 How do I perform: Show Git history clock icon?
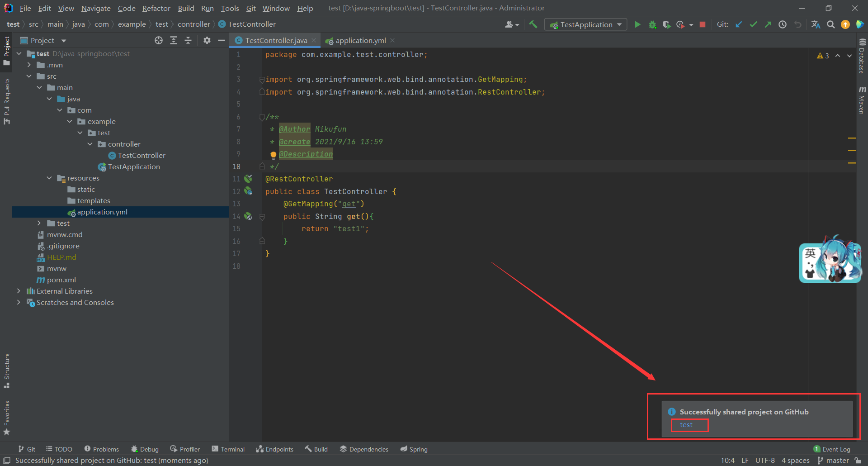coord(783,24)
